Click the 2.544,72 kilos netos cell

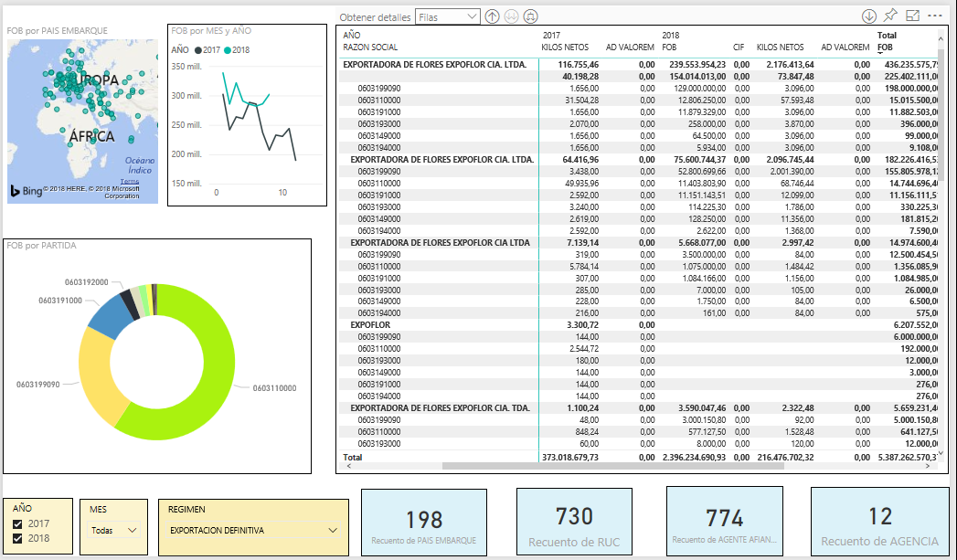pyautogui.click(x=584, y=349)
